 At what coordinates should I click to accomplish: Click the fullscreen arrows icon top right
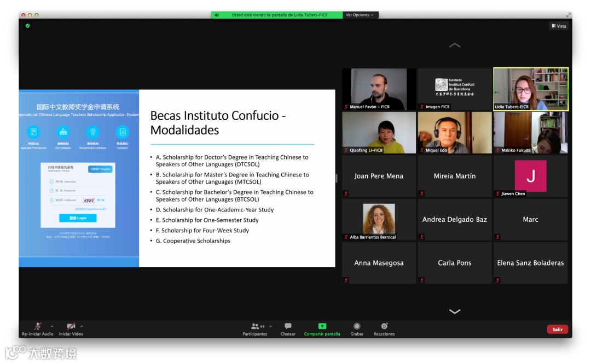click(x=568, y=15)
